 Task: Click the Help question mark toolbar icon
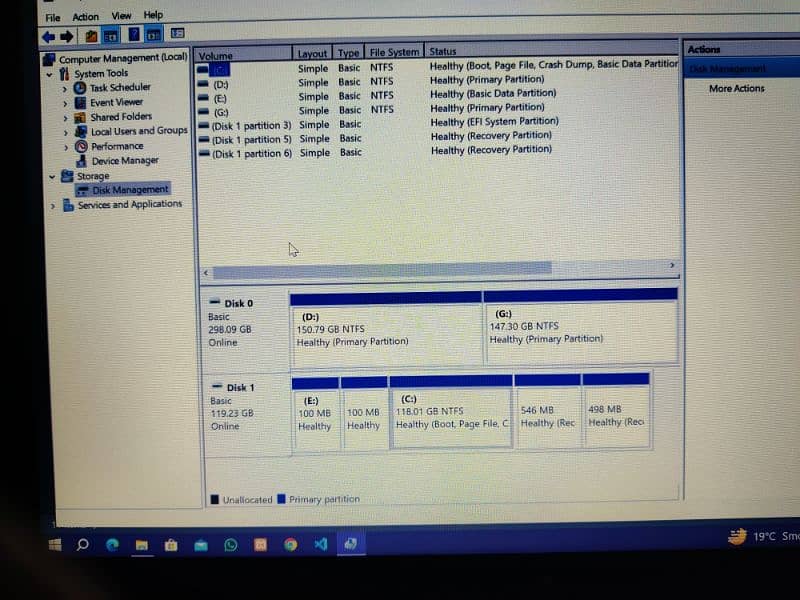click(x=134, y=35)
